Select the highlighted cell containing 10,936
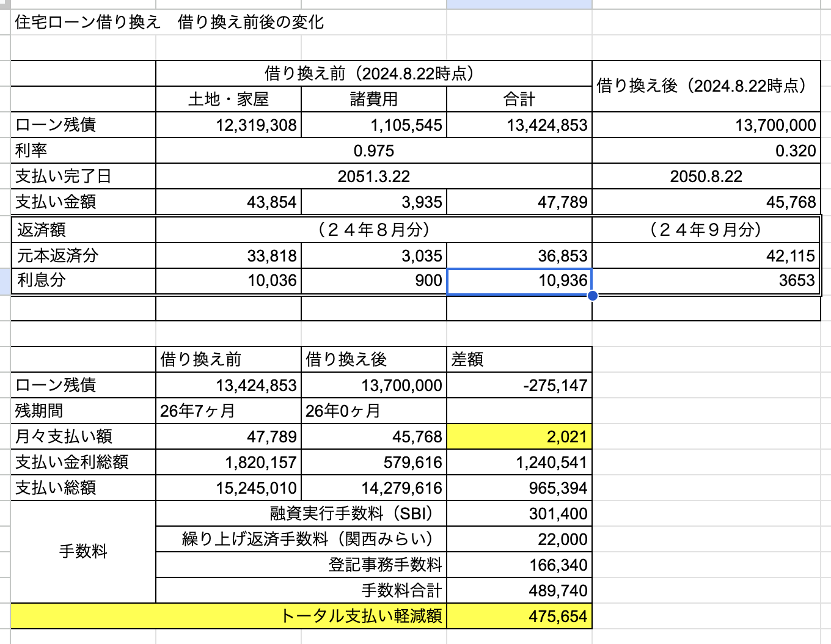 pos(519,281)
